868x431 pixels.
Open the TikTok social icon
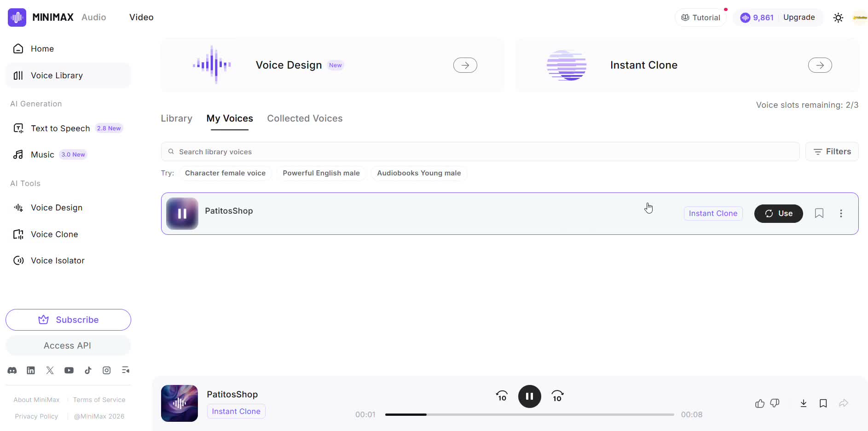(88, 370)
